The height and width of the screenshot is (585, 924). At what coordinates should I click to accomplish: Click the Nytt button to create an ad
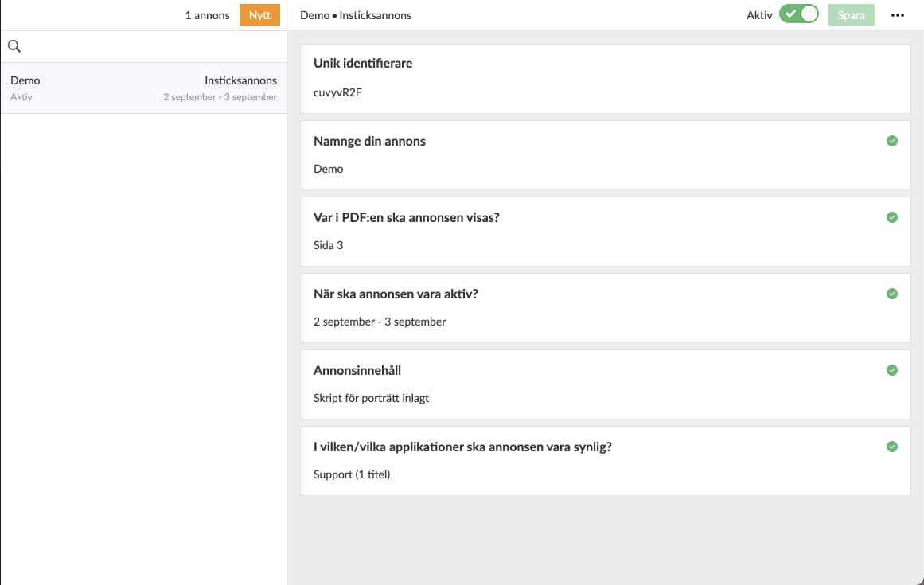point(259,14)
